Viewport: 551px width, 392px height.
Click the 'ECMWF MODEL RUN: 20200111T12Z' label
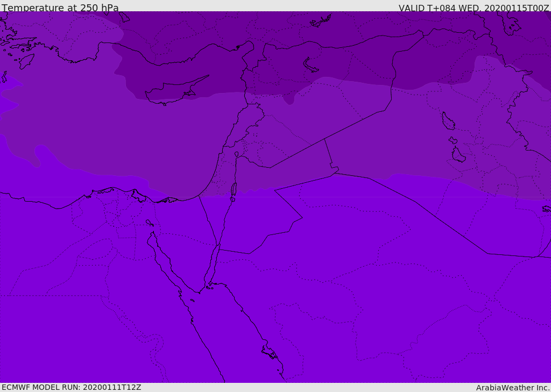(x=72, y=387)
